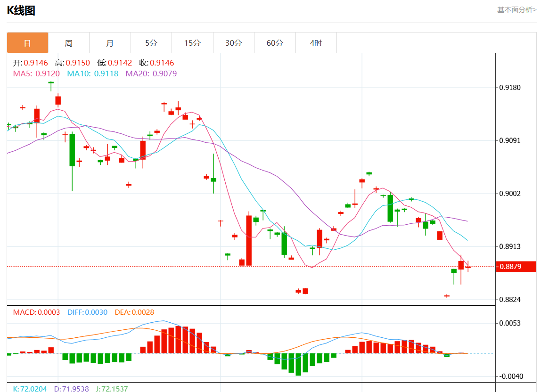Click the 0.8824 price axis label
This screenshot has width=549, height=392.
click(x=510, y=300)
